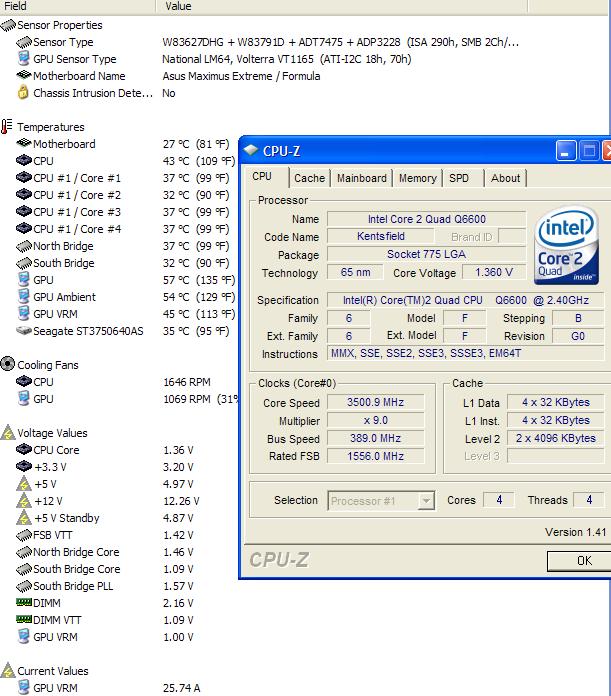
Task: Click the Value column header
Action: tap(342, 6)
